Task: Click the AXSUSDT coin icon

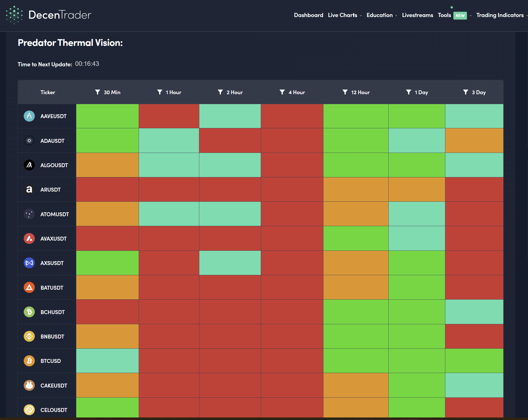Action: [x=29, y=263]
